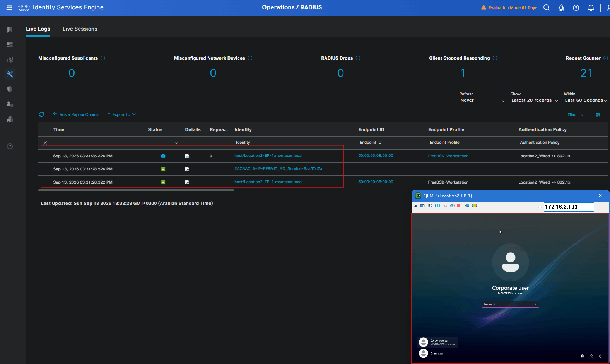Open the Dashboard sidebar icon
Viewport: 610px width, 364px height.
click(x=10, y=45)
